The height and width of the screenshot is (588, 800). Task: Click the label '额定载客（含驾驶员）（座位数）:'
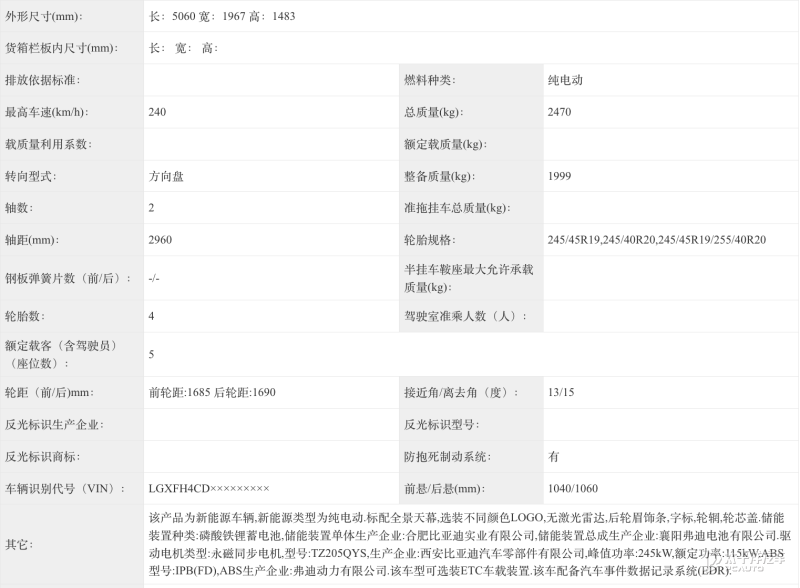tap(62, 355)
